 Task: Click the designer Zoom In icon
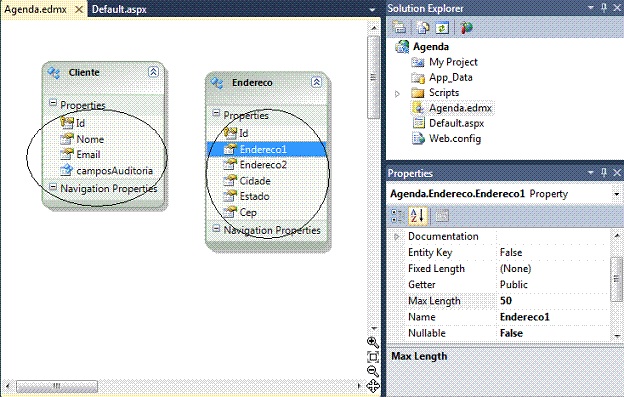coord(372,343)
